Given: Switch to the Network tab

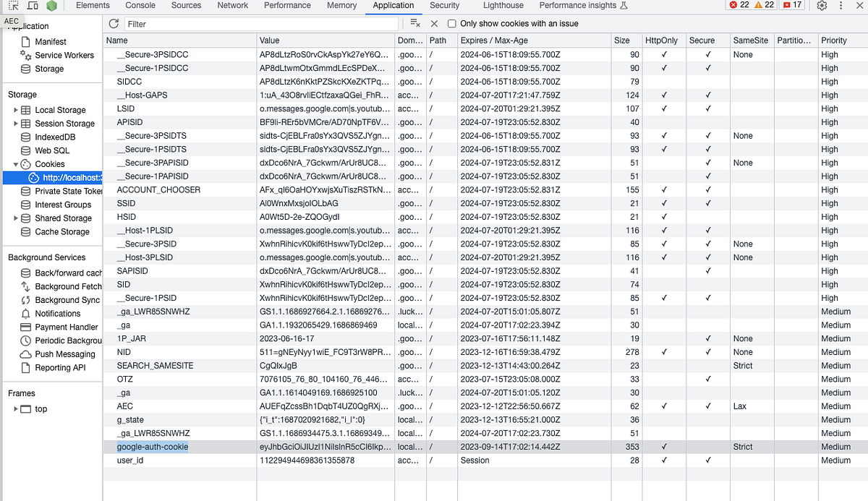Looking at the screenshot, I should [233, 5].
